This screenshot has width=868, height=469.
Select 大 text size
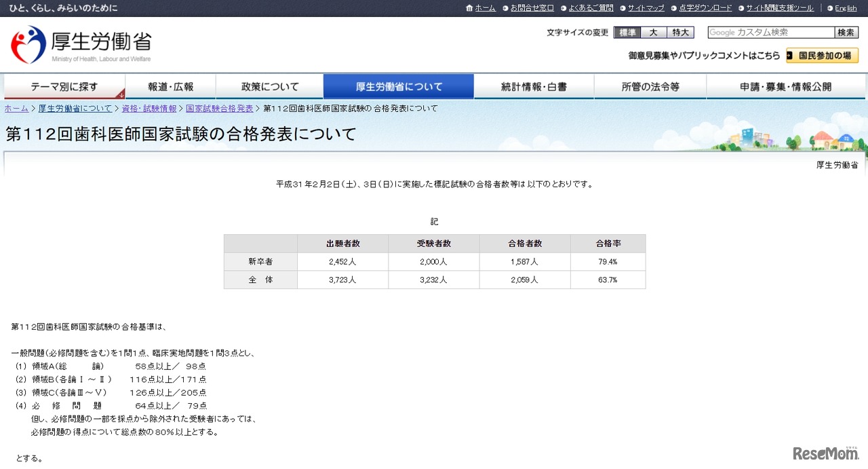coord(653,33)
